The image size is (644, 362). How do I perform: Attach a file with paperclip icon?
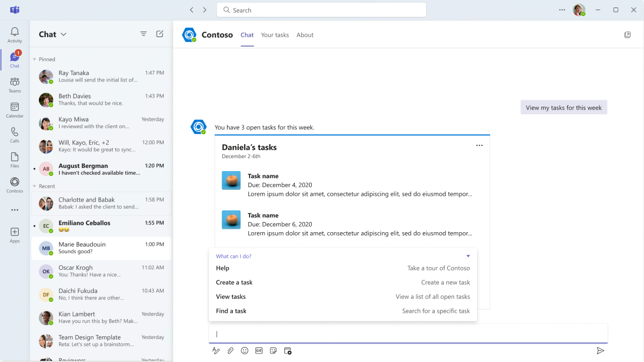coord(230,351)
